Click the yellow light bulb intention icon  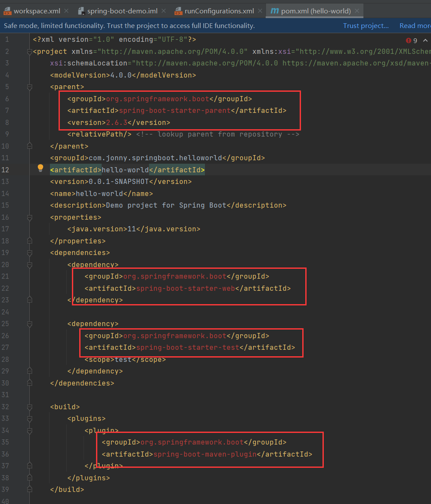click(x=40, y=168)
